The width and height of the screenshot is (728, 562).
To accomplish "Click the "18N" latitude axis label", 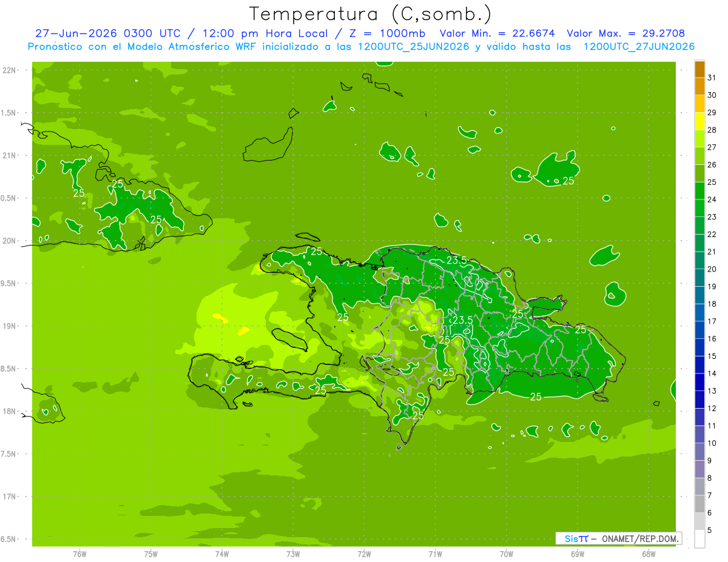I will (x=9, y=411).
